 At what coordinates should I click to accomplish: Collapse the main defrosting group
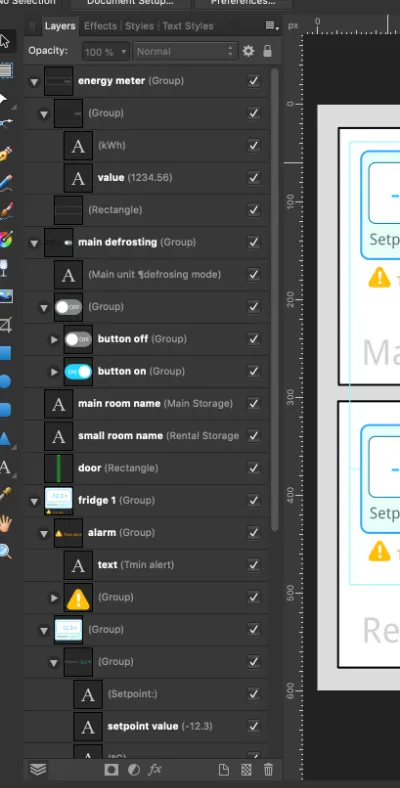coord(34,243)
